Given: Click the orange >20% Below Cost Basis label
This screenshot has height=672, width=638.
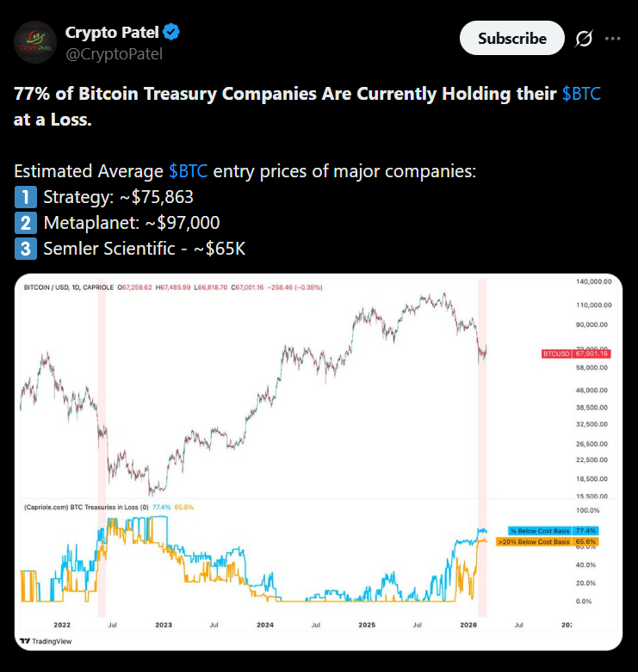Looking at the screenshot, I should click(x=552, y=541).
